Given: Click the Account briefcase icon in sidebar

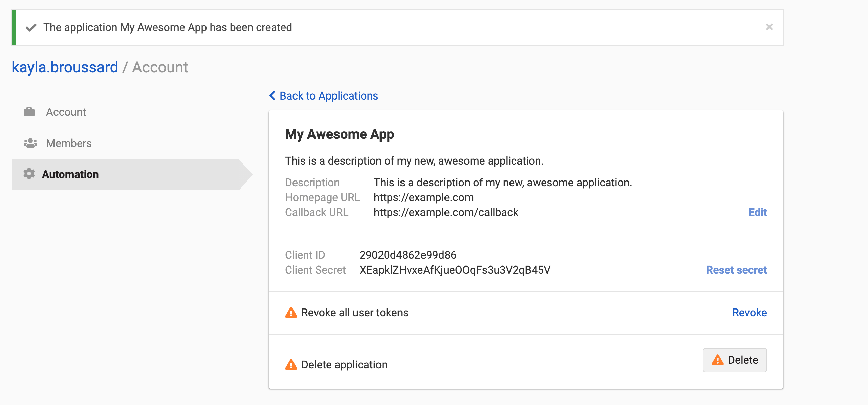Looking at the screenshot, I should 29,112.
